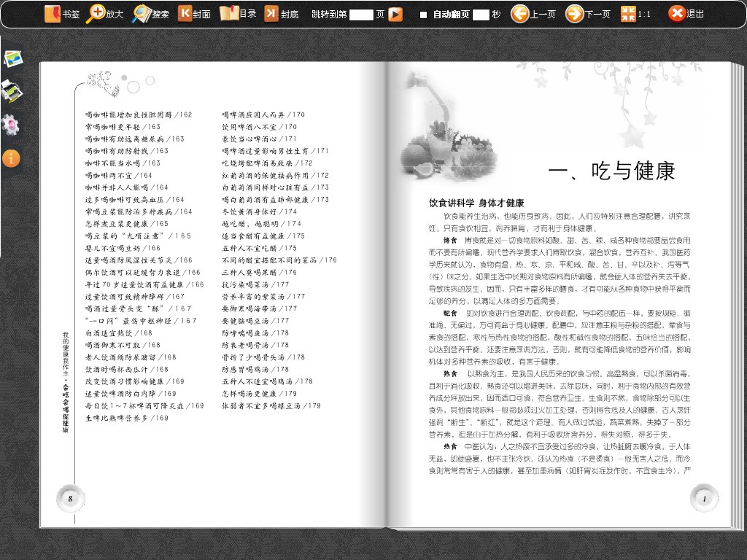Image resolution: width=747 pixels, height=560 pixels.
Task: Click contents entry 饮用啤酒八不宜 /170
Action: coord(259,127)
